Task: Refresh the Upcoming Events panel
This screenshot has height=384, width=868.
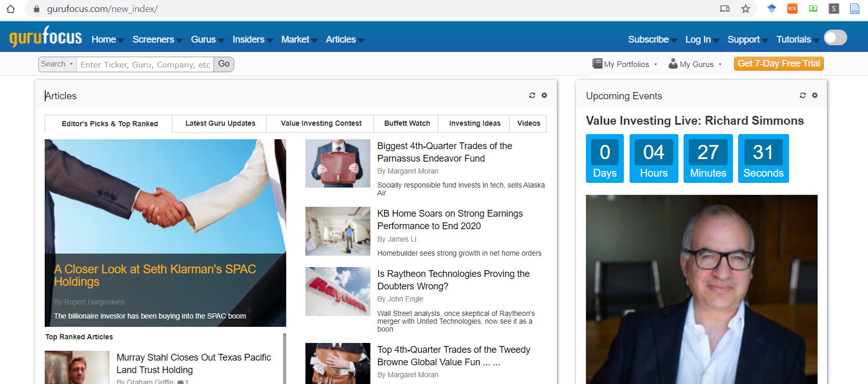Action: pos(803,95)
